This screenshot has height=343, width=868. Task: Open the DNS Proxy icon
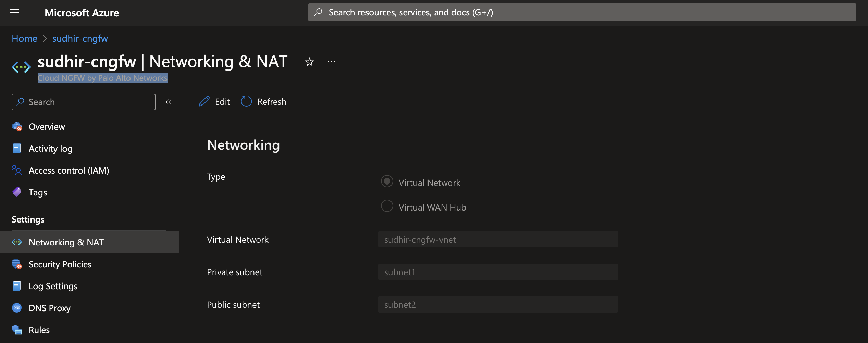coord(16,308)
